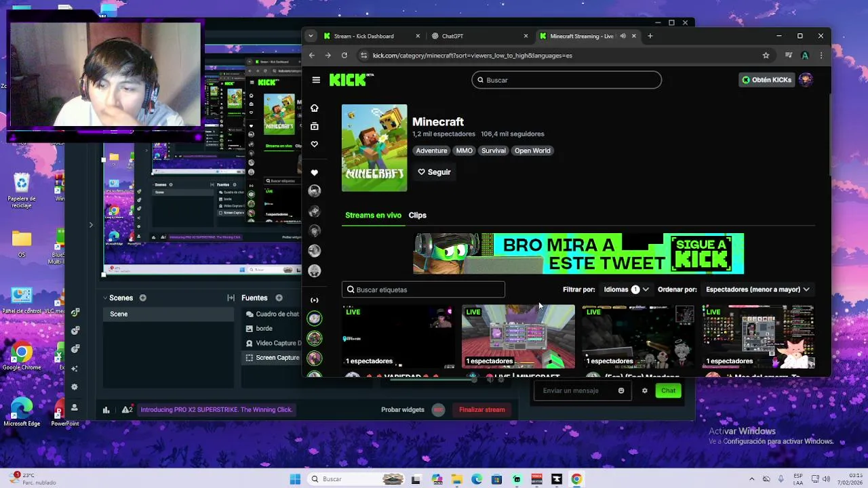This screenshot has height=488, width=868.
Task: Click the Windows Start button
Action: 295,479
